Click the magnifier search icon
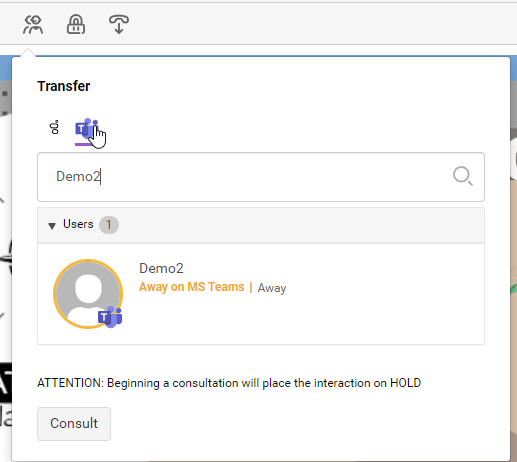The image size is (517, 462). 463,176
